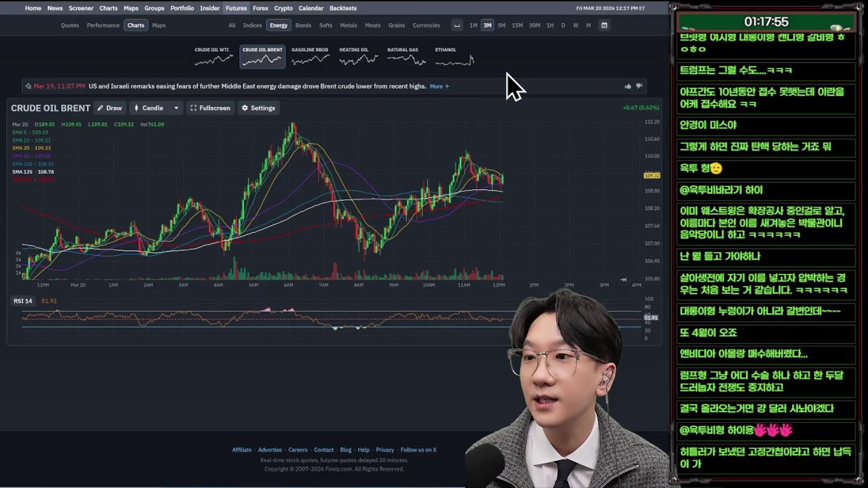Switch to 1M timeframe
The width and height of the screenshot is (868, 488).
pos(473,25)
